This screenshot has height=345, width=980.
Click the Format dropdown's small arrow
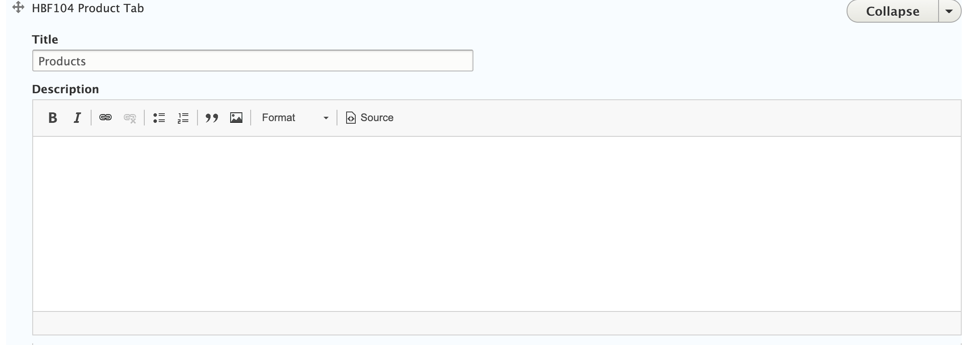(326, 118)
